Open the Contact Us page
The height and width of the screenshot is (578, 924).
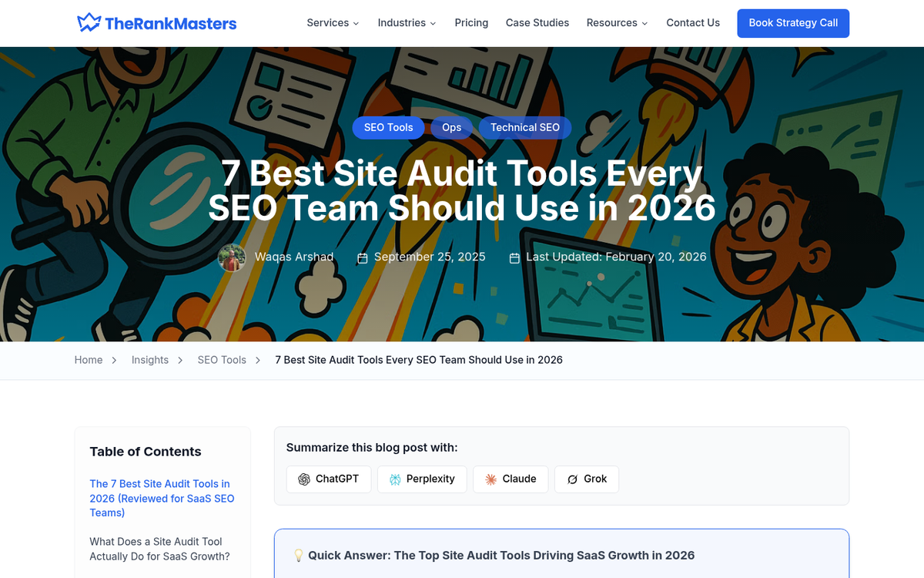pyautogui.click(x=693, y=23)
